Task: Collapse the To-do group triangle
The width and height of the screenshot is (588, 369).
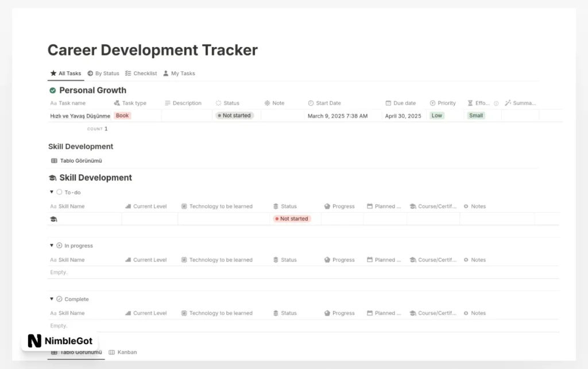Action: 51,192
